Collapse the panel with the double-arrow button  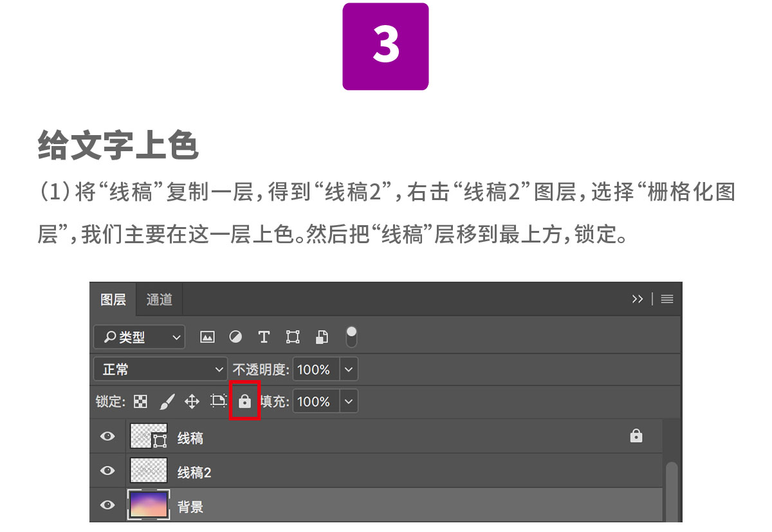[638, 298]
